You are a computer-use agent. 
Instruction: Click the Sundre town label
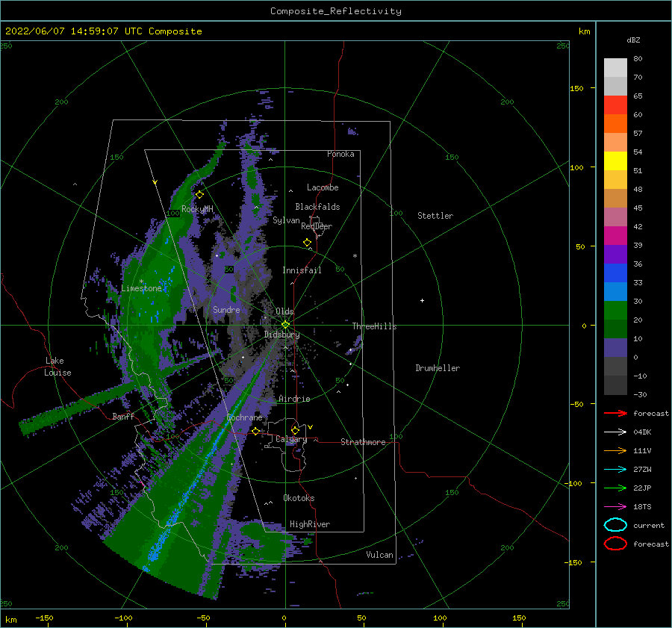tap(226, 309)
